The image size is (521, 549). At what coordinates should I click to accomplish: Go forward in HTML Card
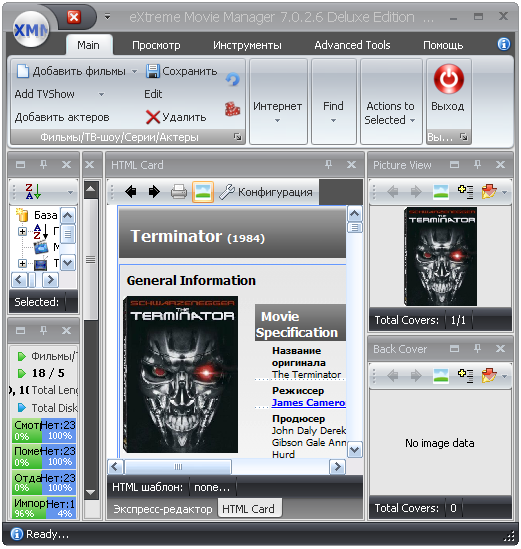click(x=154, y=192)
